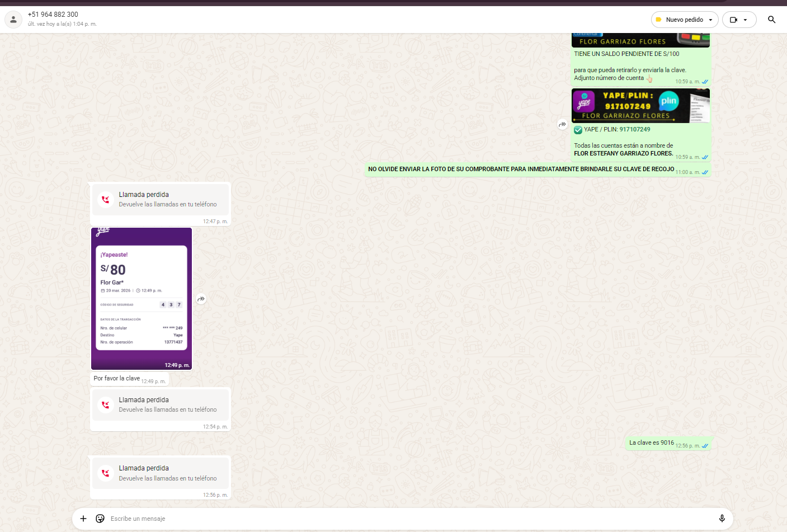The height and width of the screenshot is (532, 787).
Task: Open the chat search magnifier icon
Action: 771,20
